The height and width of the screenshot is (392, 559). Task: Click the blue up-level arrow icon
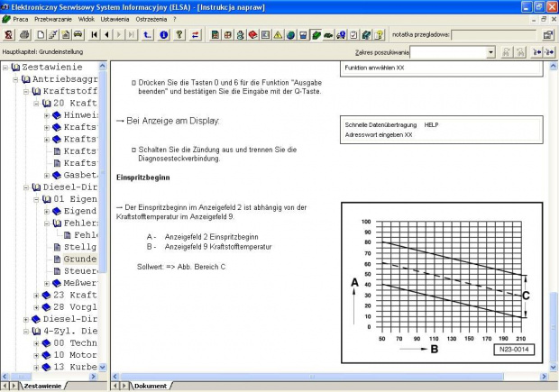(147, 34)
